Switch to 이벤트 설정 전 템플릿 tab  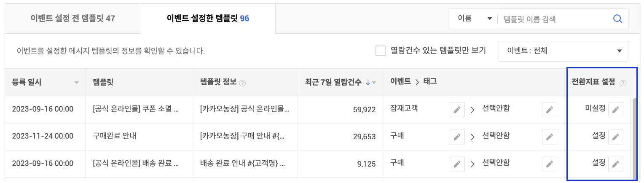[x=73, y=19]
